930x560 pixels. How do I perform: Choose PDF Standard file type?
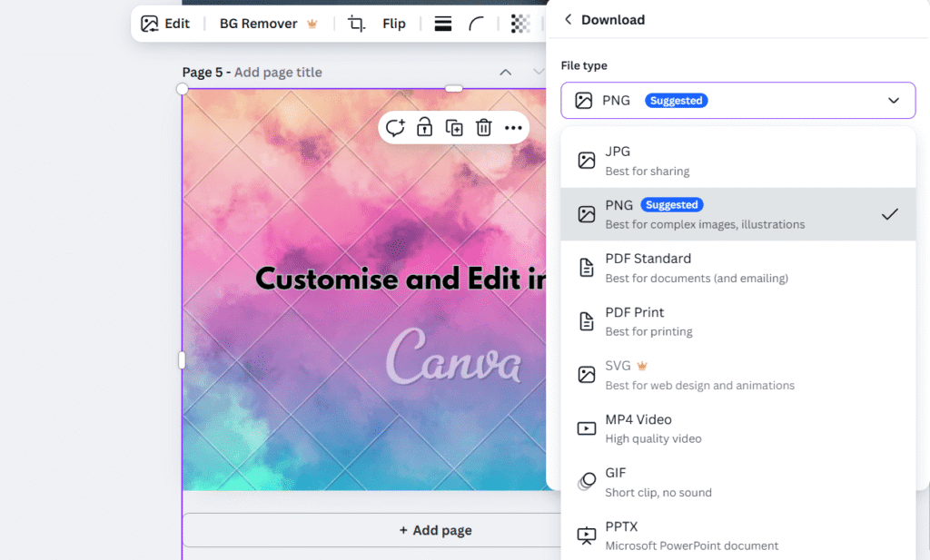pyautogui.click(x=737, y=268)
